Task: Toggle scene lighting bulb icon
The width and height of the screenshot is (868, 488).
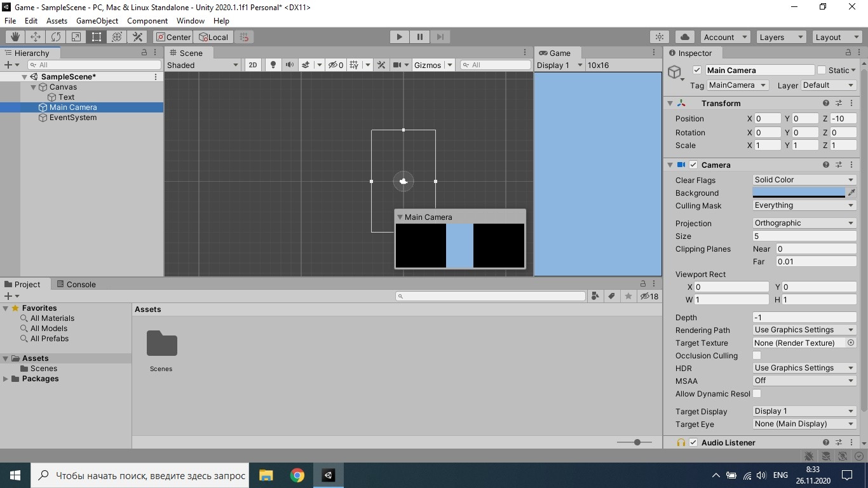Action: click(273, 65)
